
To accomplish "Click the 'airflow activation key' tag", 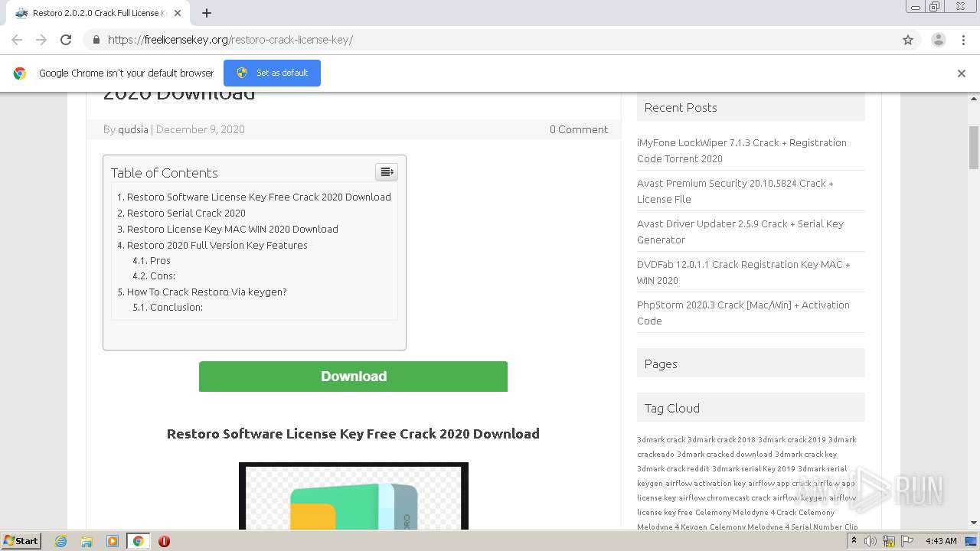I will point(705,483).
